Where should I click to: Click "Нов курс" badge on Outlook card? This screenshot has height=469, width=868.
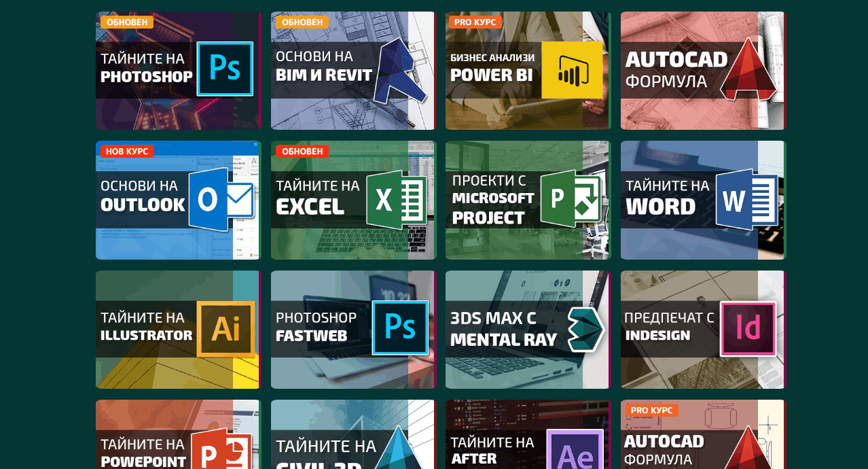[x=127, y=152]
